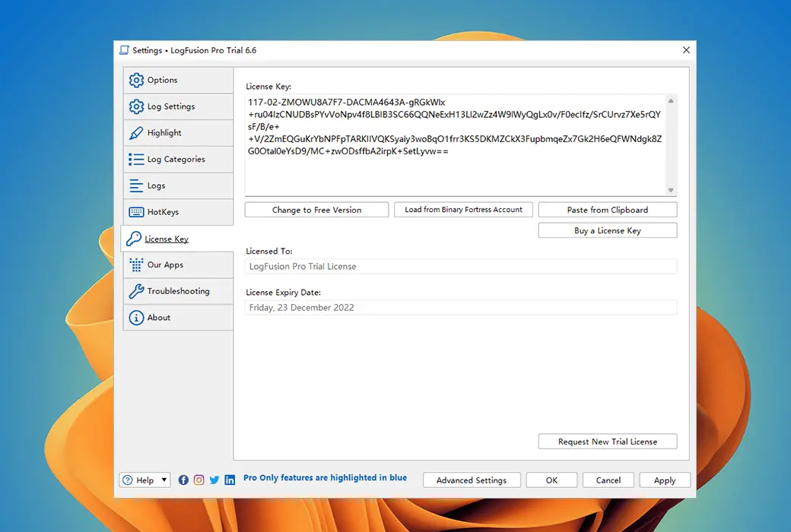Open the Options tab label
791x532 pixels.
163,80
